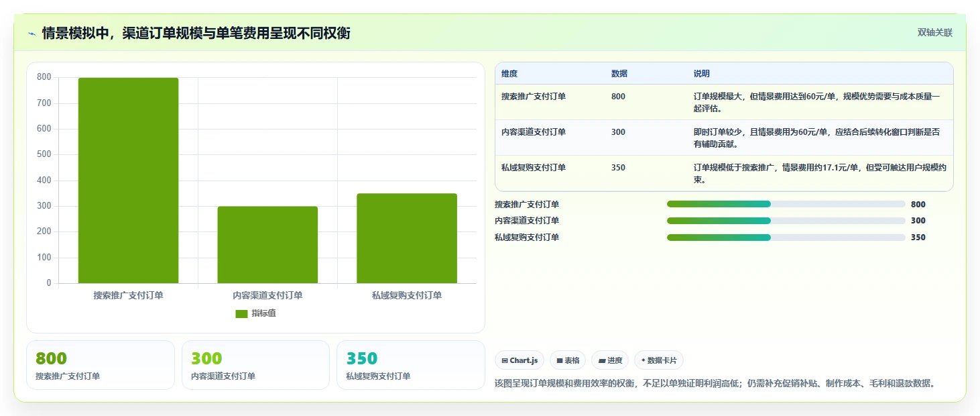Click progress label 内容渠道支付订单

[x=527, y=221]
